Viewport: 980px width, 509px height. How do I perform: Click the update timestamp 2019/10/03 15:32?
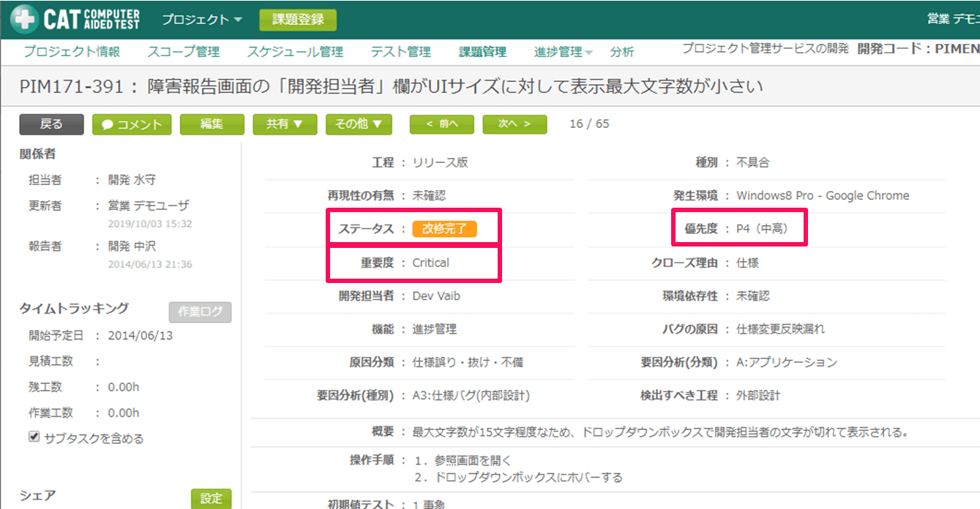click(149, 223)
